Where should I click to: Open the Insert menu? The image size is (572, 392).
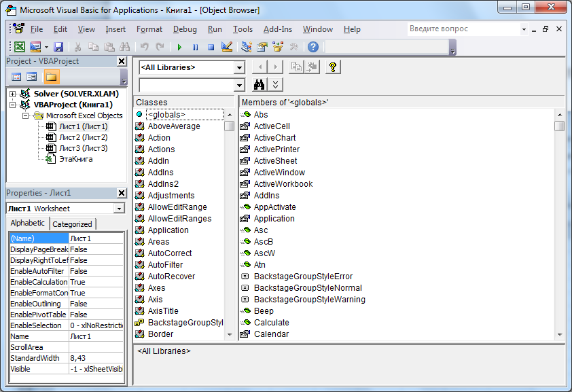(x=115, y=29)
